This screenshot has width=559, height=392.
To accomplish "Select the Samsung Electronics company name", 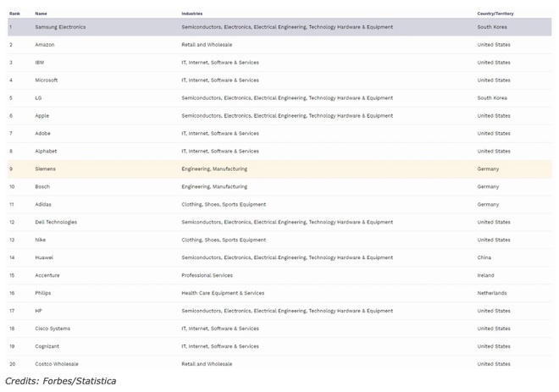I will (x=60, y=27).
